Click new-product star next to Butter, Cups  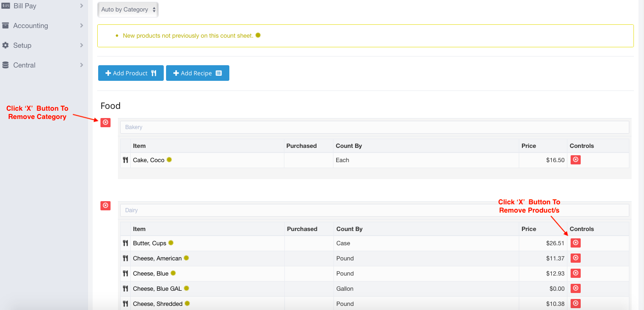(171, 243)
